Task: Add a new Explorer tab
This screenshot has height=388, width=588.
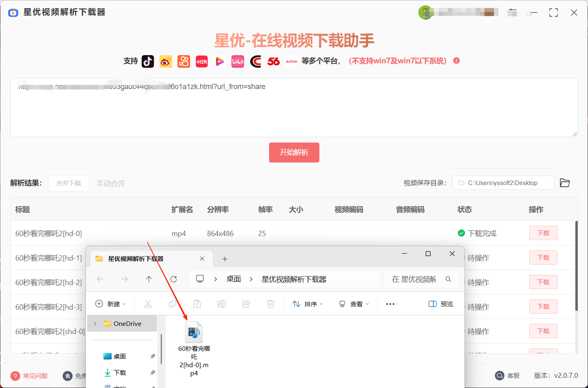Action: [225, 259]
